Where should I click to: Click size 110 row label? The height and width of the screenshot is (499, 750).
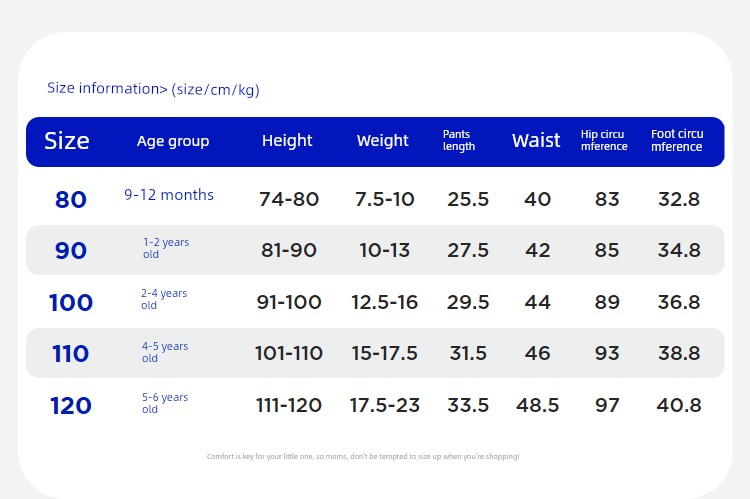(70, 354)
